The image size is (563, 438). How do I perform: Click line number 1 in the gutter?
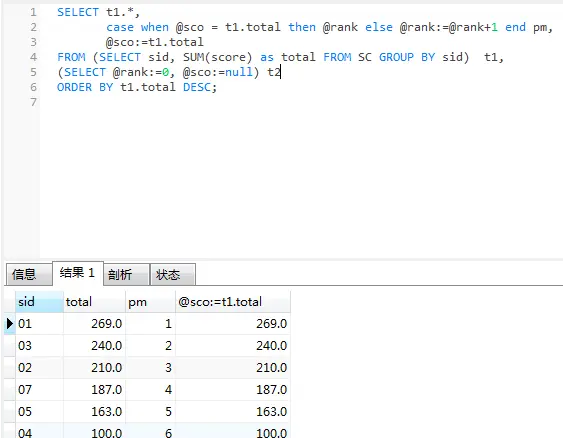[33, 12]
